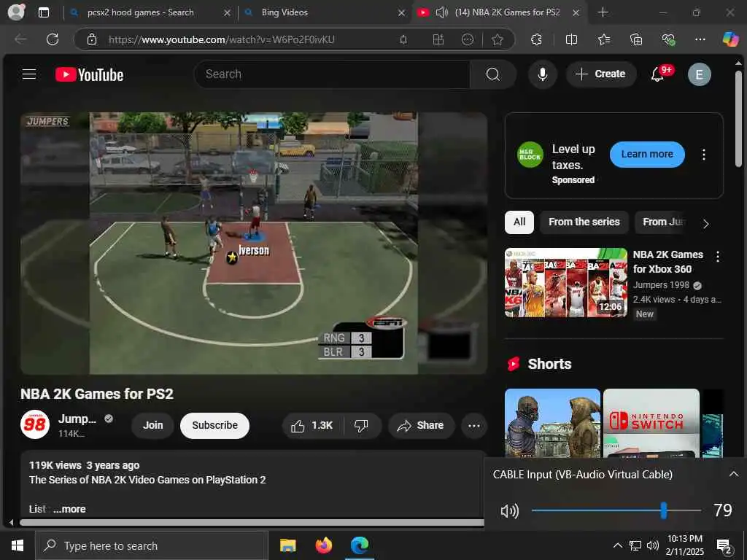
Task: Switch to pcsx2 hood games Search tab
Action: pos(149,12)
